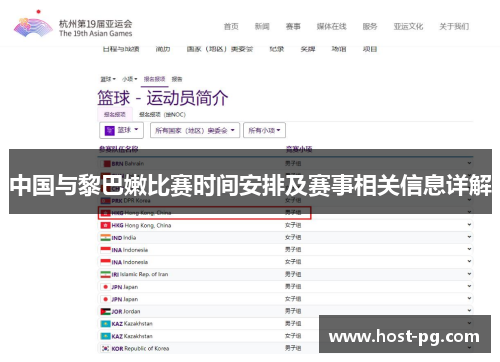
Task: Click the Japan flag in the 女子组 row
Action: tap(105, 299)
